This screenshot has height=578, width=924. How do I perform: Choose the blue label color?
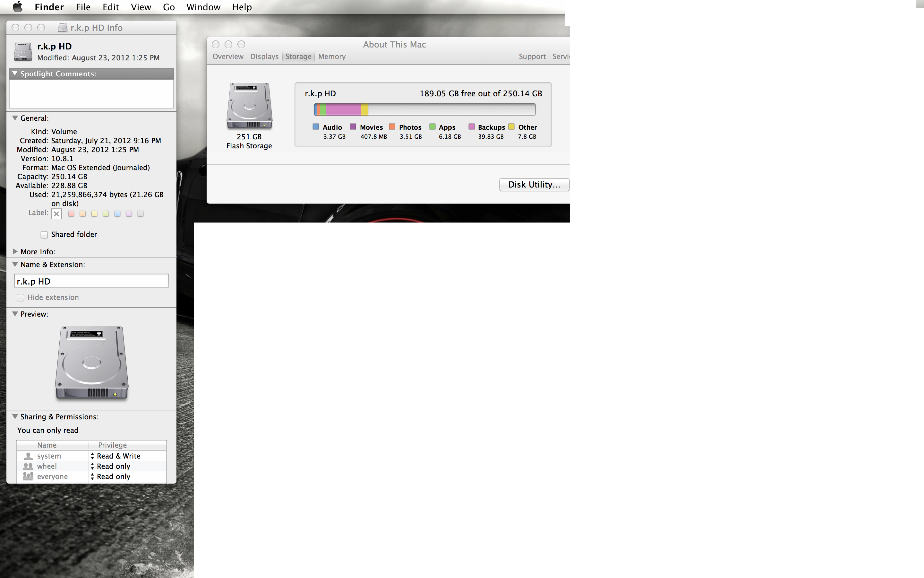point(117,213)
